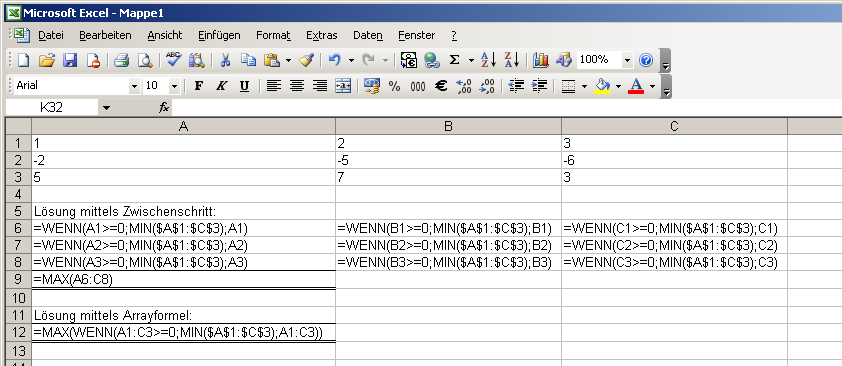842x366 pixels.
Task: Open Excel Help question mark icon
Action: pos(646,61)
